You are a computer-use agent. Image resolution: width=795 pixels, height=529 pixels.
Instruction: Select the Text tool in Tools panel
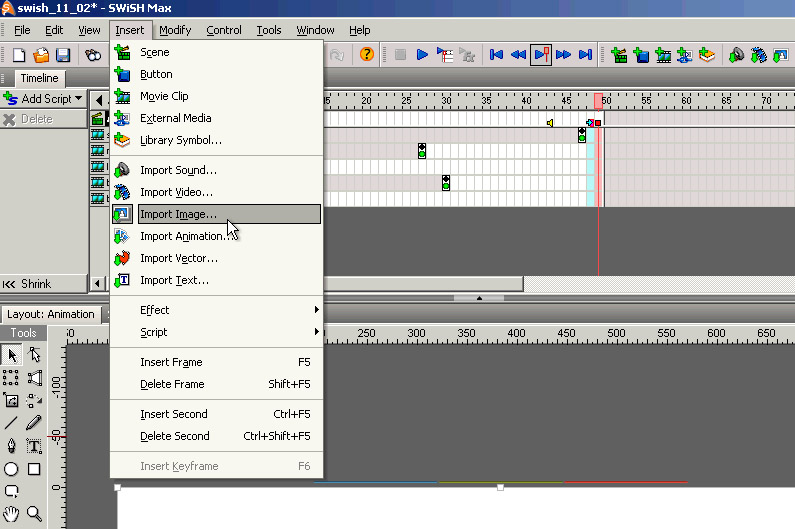point(34,446)
